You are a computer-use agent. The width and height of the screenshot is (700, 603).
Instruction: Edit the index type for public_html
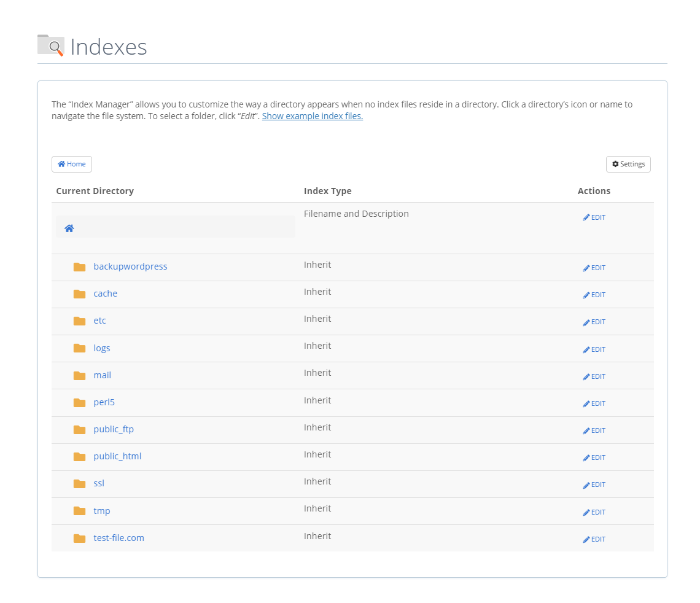(x=594, y=457)
